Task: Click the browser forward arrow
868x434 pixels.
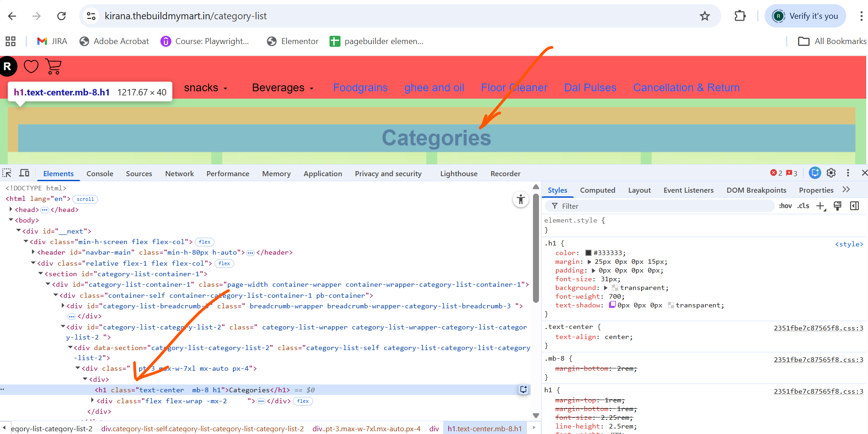Action: pyautogui.click(x=37, y=16)
